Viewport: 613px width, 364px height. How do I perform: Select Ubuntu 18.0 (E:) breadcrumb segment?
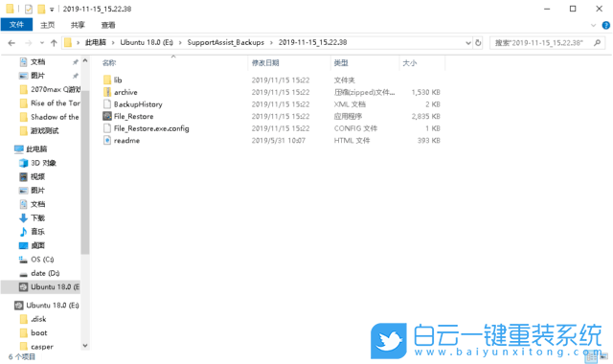(147, 42)
